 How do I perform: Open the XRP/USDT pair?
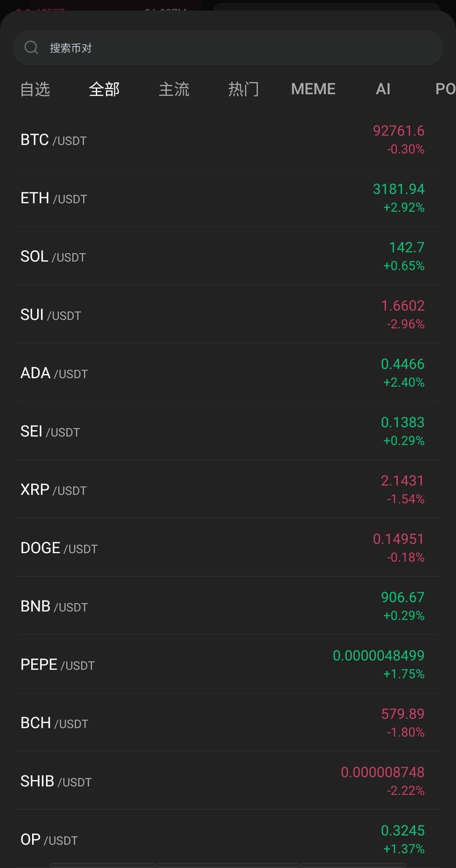pos(228,489)
